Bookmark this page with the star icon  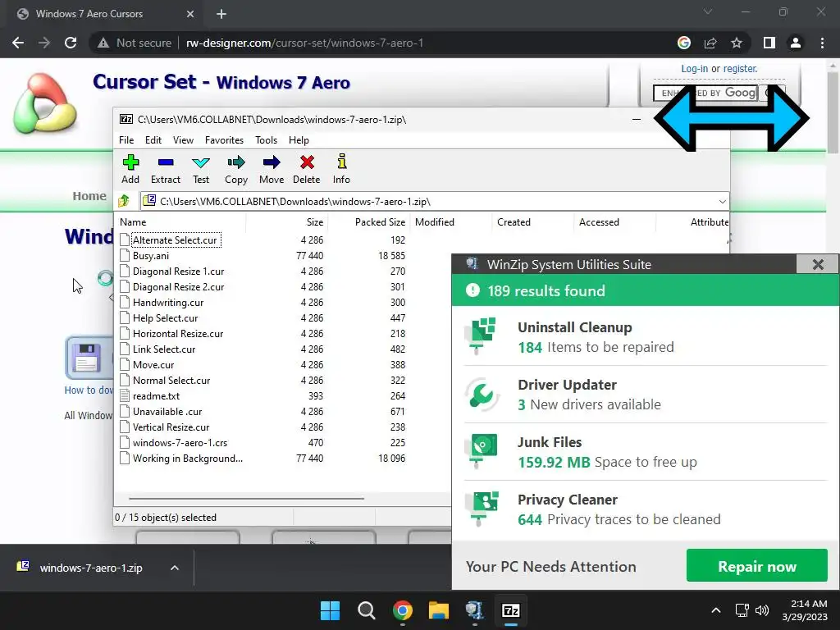737,43
